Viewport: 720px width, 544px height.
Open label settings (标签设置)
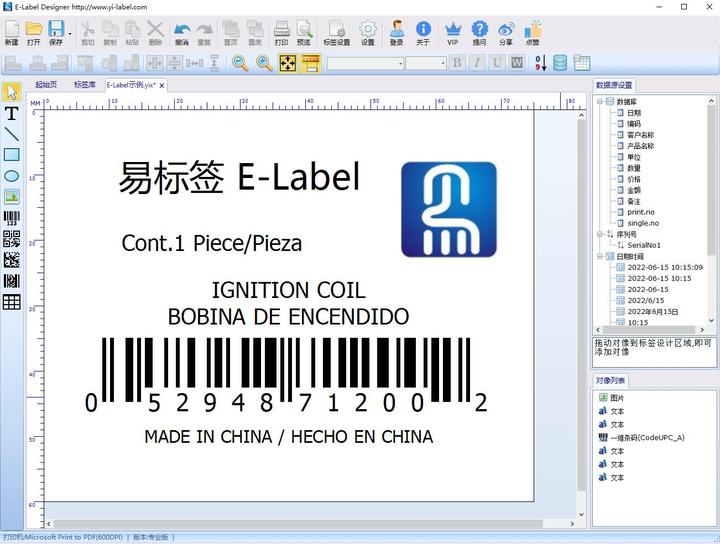click(x=337, y=32)
